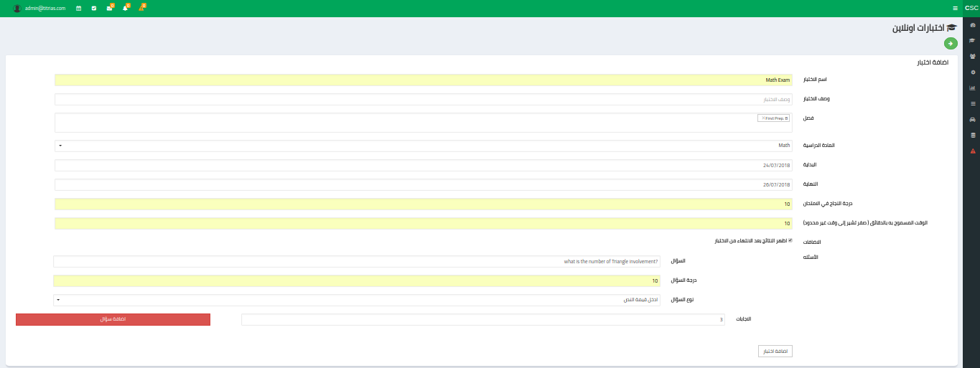Open the dashboard icon in sidebar
The height and width of the screenshot is (368, 980).
pyautogui.click(x=973, y=25)
